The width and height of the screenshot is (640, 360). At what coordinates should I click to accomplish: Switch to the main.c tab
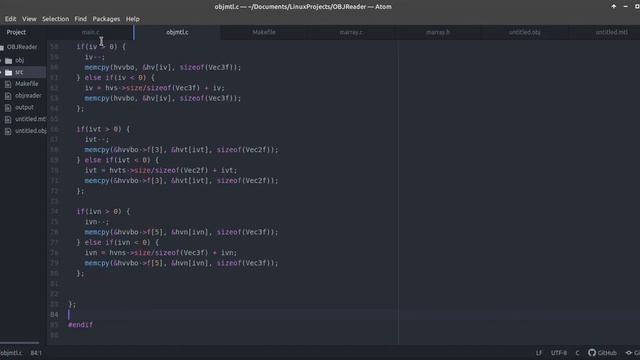tap(90, 32)
